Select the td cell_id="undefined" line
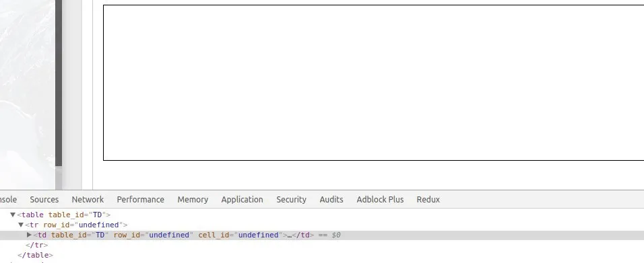This screenshot has height=263, width=644. (x=322, y=235)
